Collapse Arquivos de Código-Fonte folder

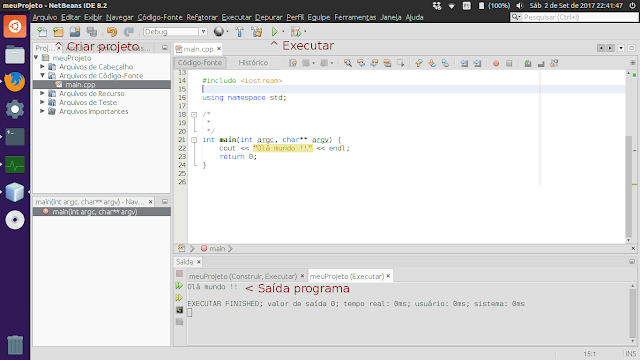point(42,75)
